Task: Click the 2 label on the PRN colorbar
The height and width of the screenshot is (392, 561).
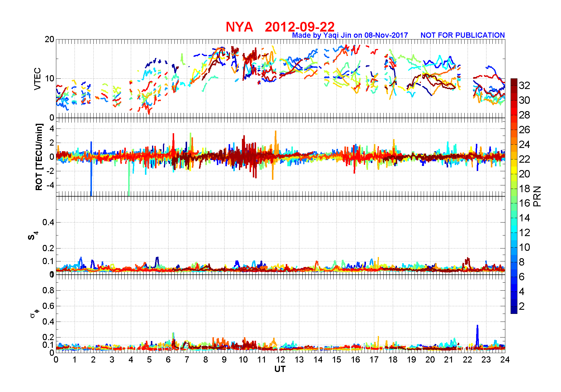Action: pyautogui.click(x=522, y=306)
